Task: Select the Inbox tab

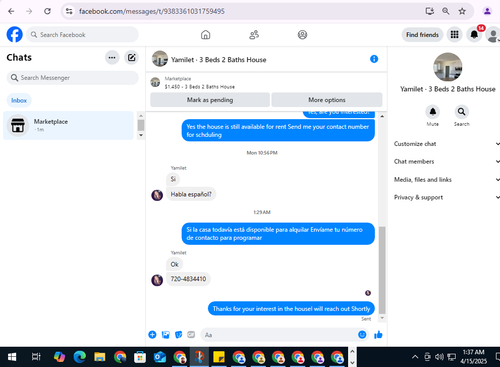Action: [x=19, y=100]
